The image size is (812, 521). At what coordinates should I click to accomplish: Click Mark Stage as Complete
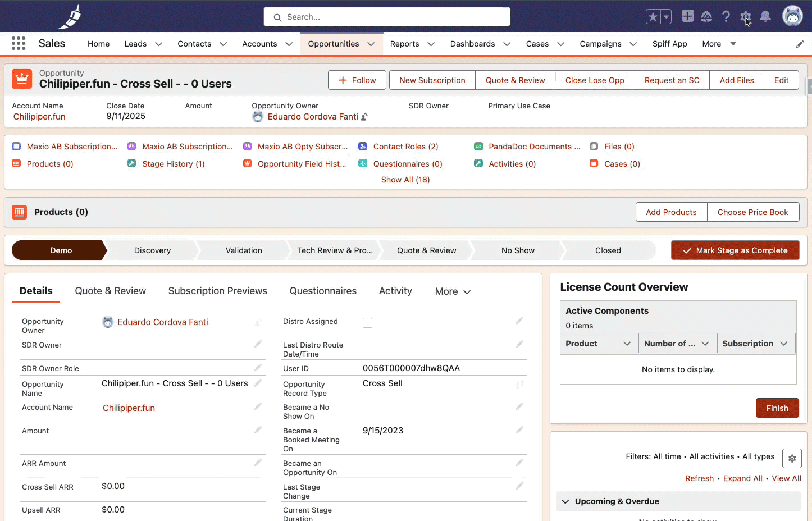pyautogui.click(x=735, y=250)
